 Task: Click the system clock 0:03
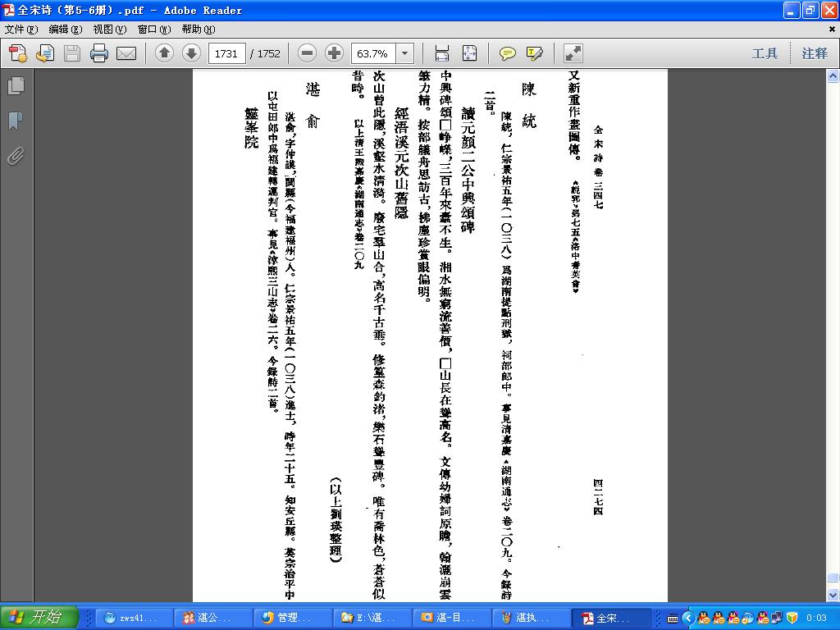point(816,619)
